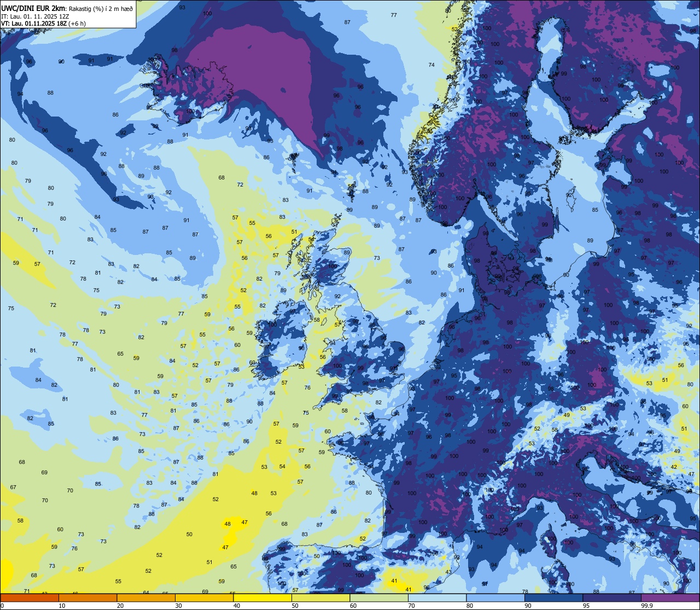700x610 pixels.
Task: Click the 30–40% amber legend swatch
Action: tap(204, 598)
